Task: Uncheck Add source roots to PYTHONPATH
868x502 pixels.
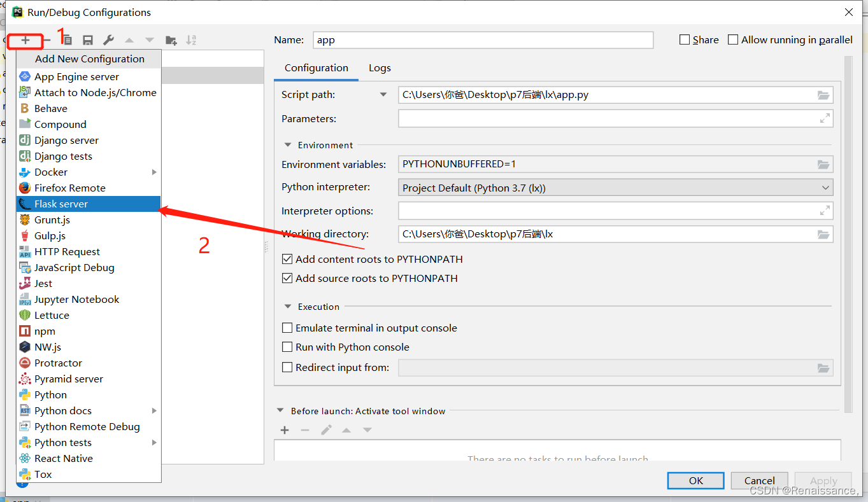Action: pyautogui.click(x=287, y=278)
